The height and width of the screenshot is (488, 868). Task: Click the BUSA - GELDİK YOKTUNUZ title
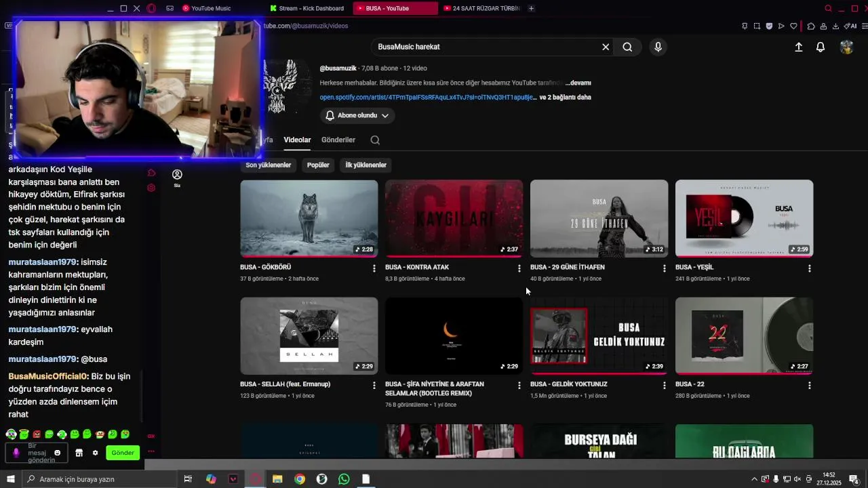click(569, 384)
